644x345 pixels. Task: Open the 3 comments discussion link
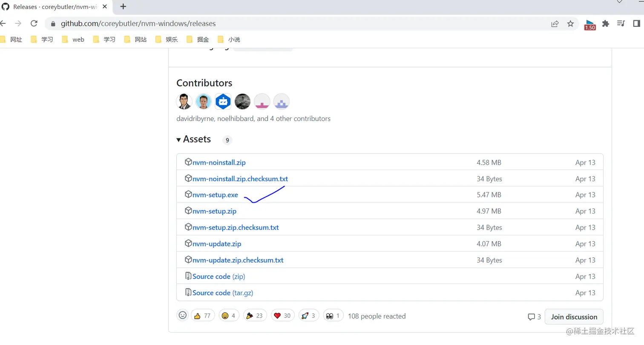point(534,316)
